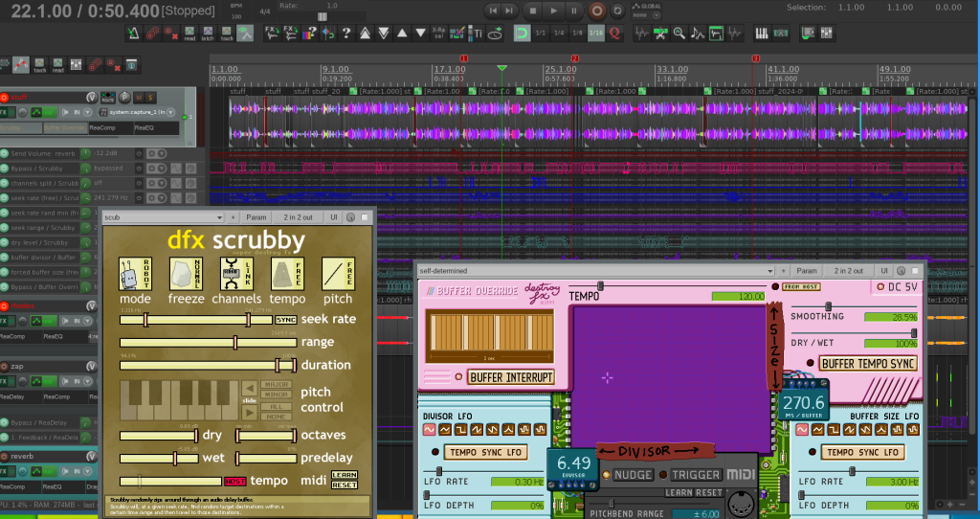Toggle the transport Repeat loop button
Image resolution: width=980 pixels, height=519 pixels.
(x=617, y=10)
